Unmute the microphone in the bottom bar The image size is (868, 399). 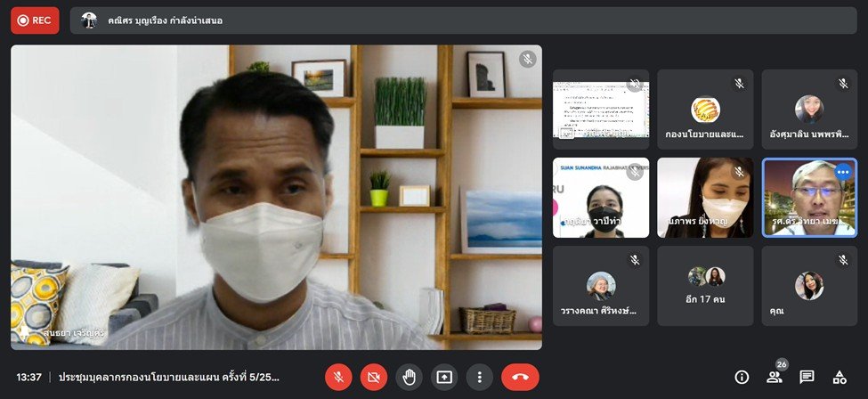[x=338, y=377]
